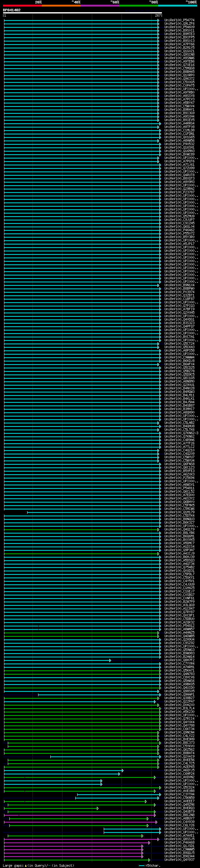Click hit label UniRef100_P54812
Image resolution: width=200 pixels, height=868 pixels.
[179, 625]
